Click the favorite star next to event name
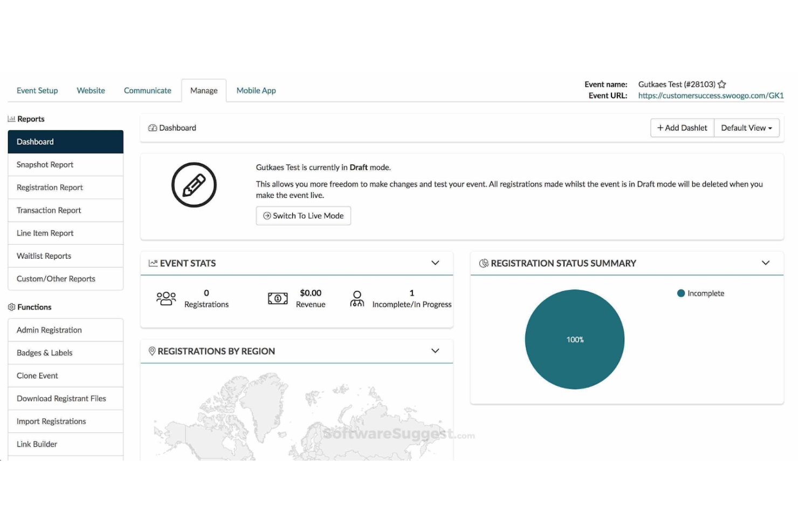Image resolution: width=798 pixels, height=532 pixels. (722, 84)
